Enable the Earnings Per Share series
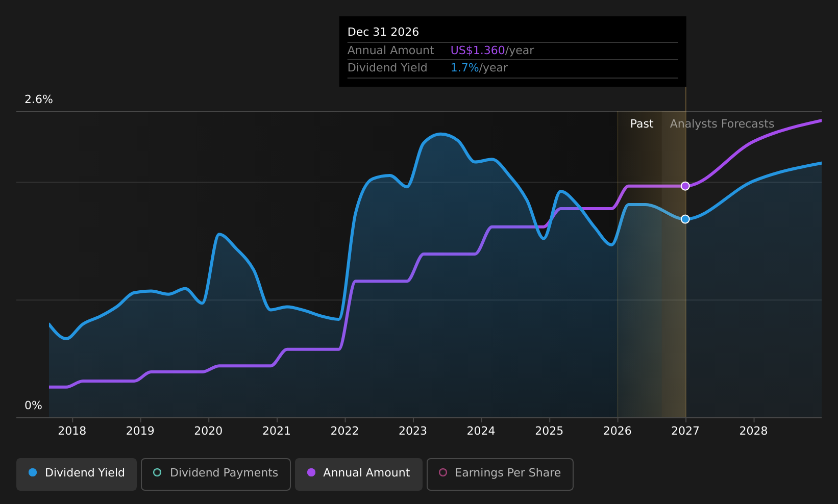The image size is (838, 504). (x=500, y=474)
